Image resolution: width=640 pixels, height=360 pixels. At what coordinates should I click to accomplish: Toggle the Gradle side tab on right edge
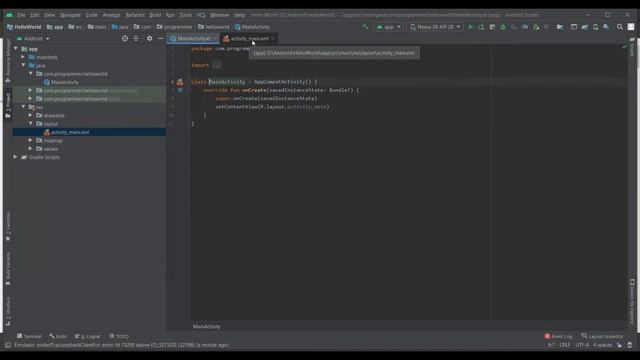(632, 48)
